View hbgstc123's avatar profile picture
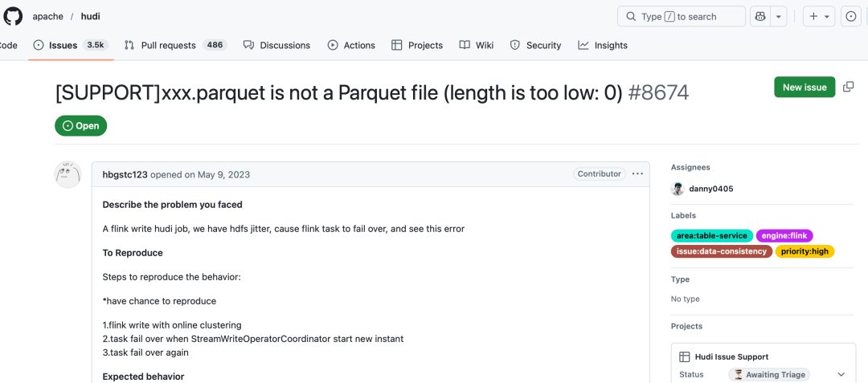 coord(68,175)
